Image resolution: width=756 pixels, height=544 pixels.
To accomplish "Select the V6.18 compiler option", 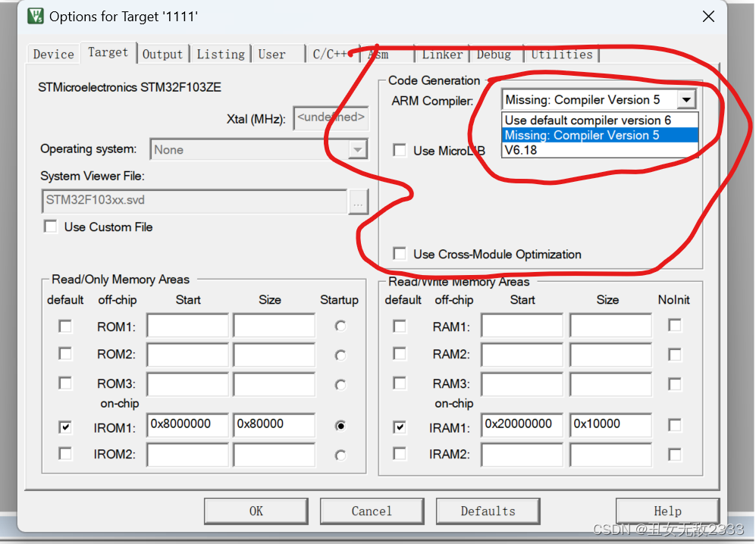I will 600,150.
